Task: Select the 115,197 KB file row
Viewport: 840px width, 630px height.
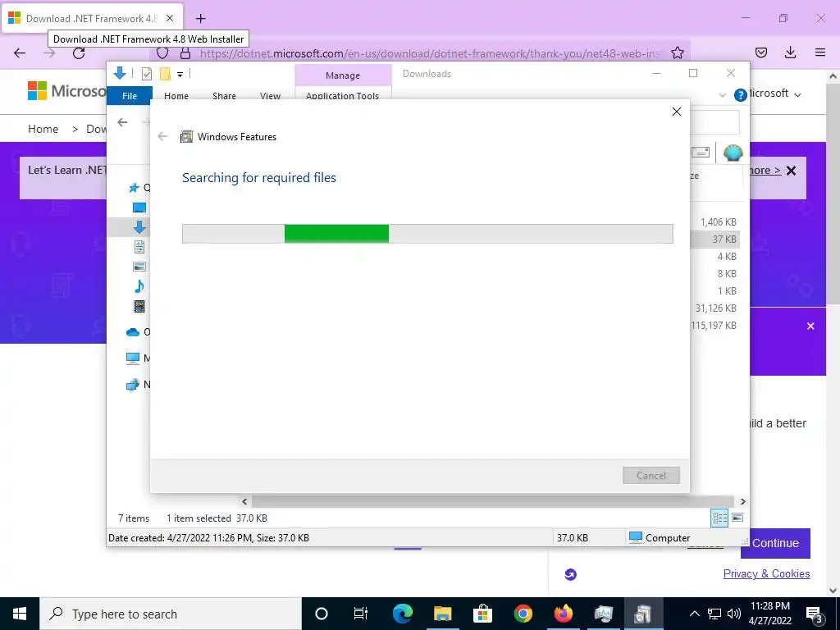Action: [715, 326]
